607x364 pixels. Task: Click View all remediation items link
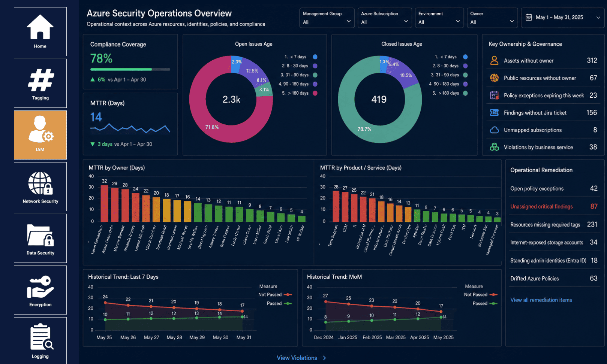541,300
